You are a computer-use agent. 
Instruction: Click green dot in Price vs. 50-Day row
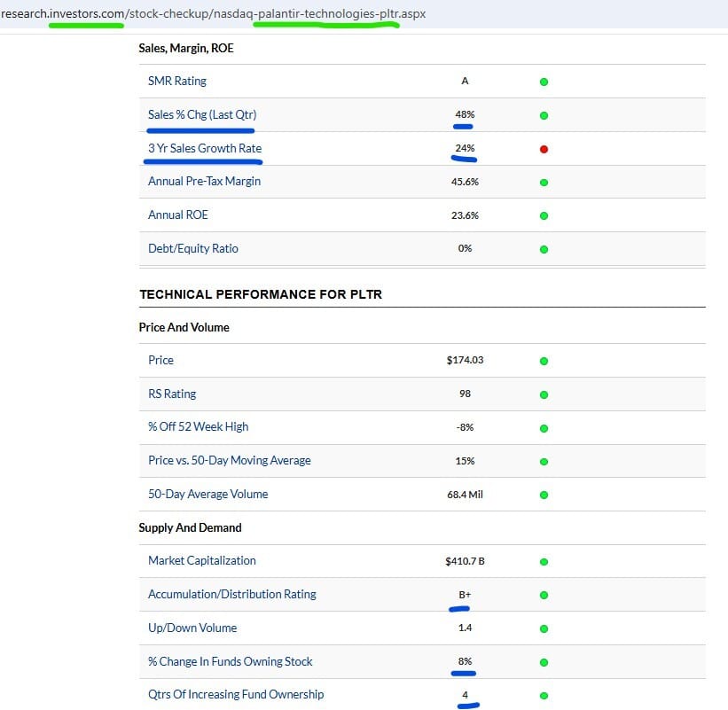coord(544,461)
